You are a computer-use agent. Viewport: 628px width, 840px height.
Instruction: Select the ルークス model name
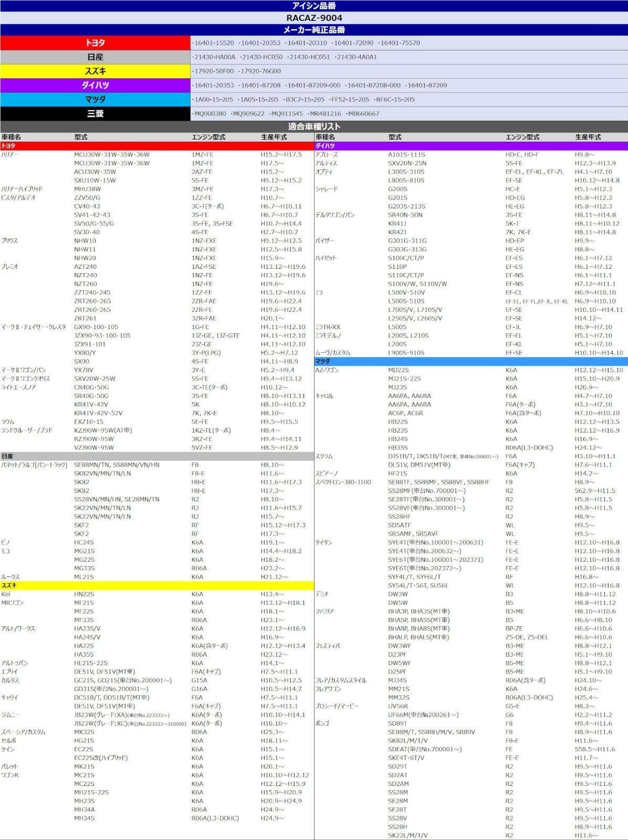coord(11,577)
